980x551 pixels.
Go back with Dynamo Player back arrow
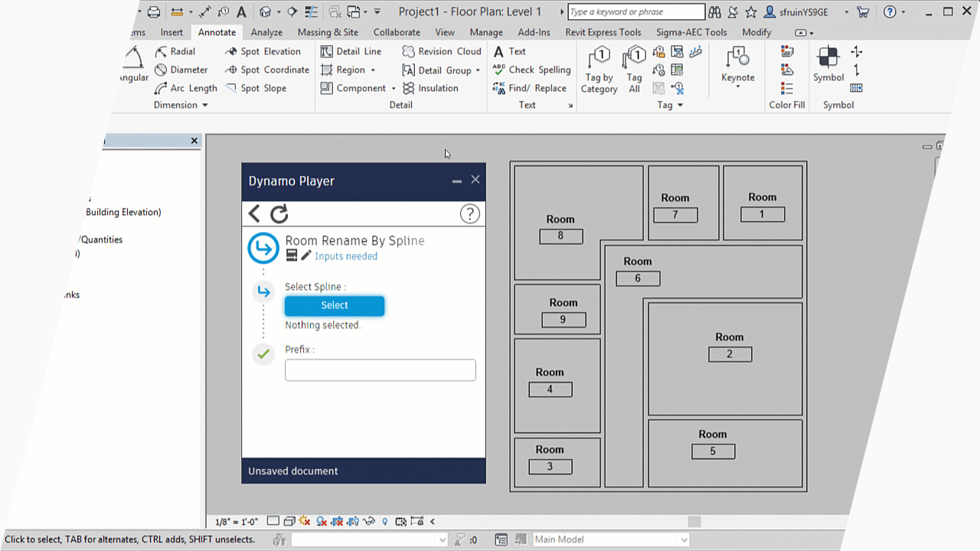(254, 214)
